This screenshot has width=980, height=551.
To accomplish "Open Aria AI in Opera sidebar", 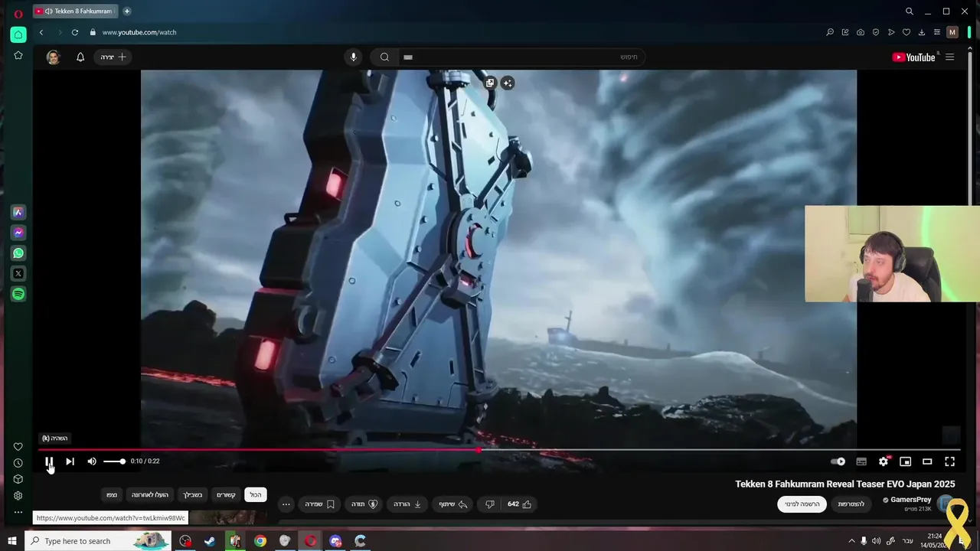I will pos(18,212).
